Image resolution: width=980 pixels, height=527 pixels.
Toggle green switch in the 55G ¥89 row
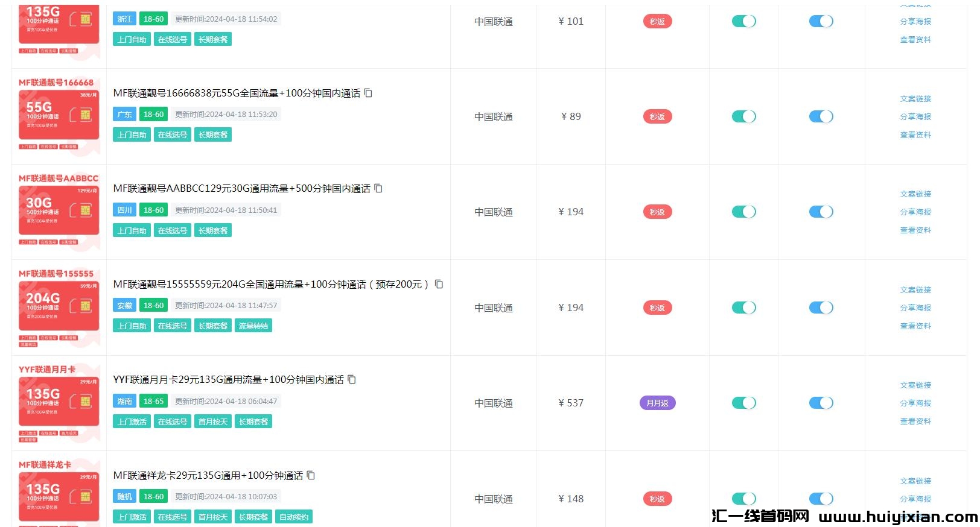point(743,116)
